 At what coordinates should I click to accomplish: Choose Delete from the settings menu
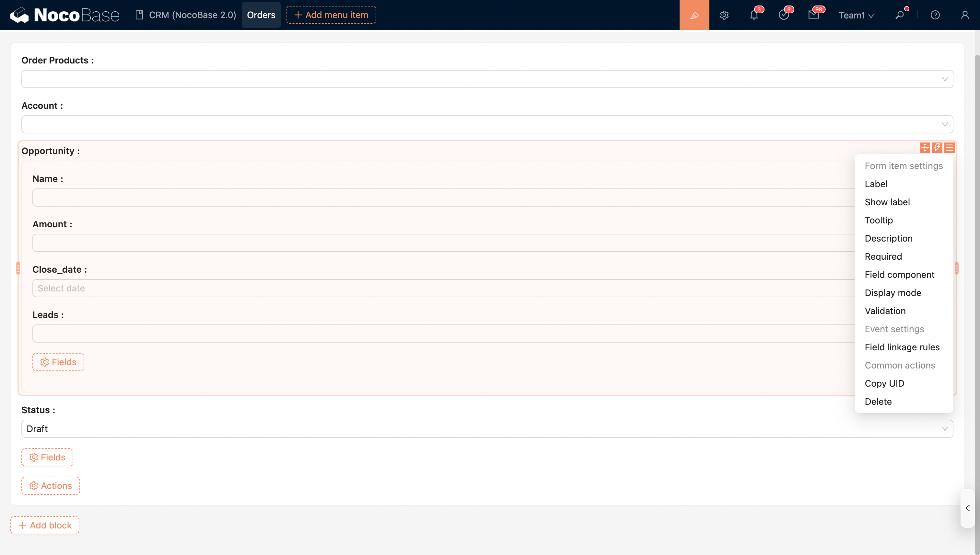coord(878,402)
